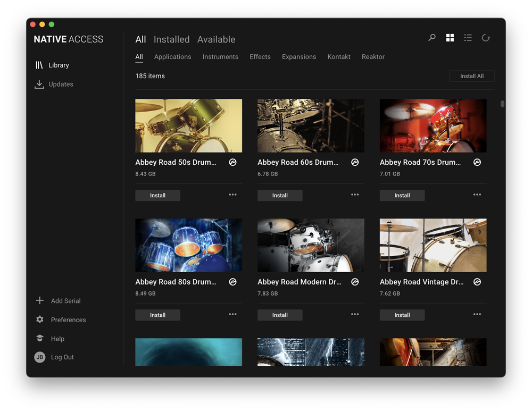This screenshot has height=412, width=532.
Task: Click the Log Out label
Action: click(62, 357)
